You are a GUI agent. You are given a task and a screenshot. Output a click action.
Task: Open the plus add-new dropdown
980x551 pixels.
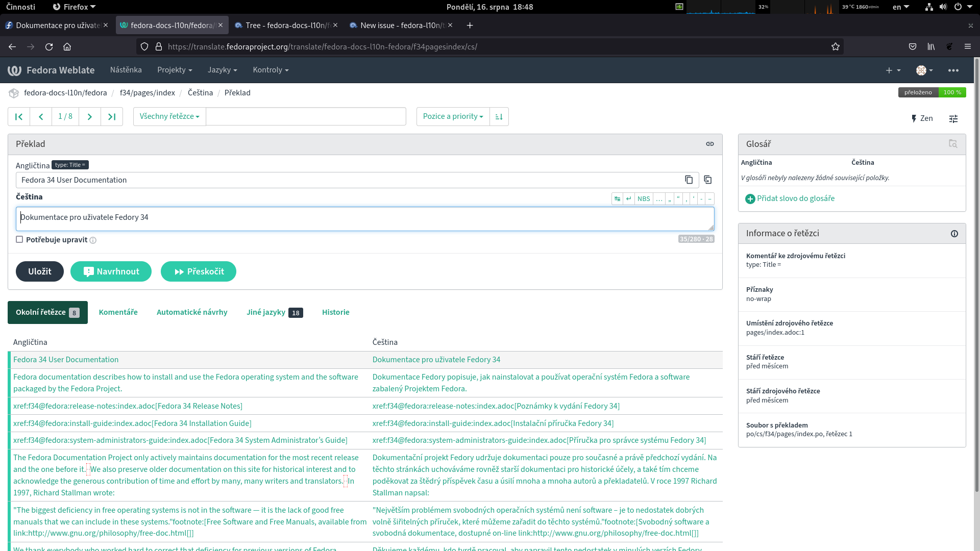tap(893, 70)
